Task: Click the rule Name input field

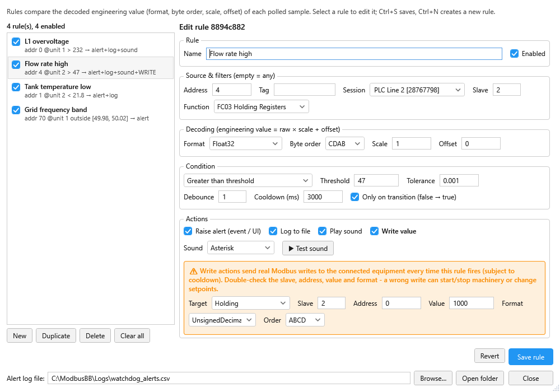Action: tap(354, 54)
